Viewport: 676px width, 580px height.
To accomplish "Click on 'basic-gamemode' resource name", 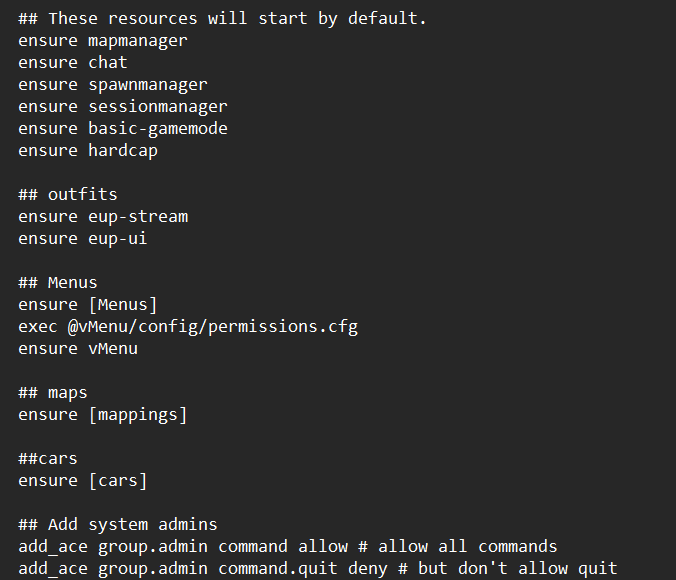I will click(158, 129).
